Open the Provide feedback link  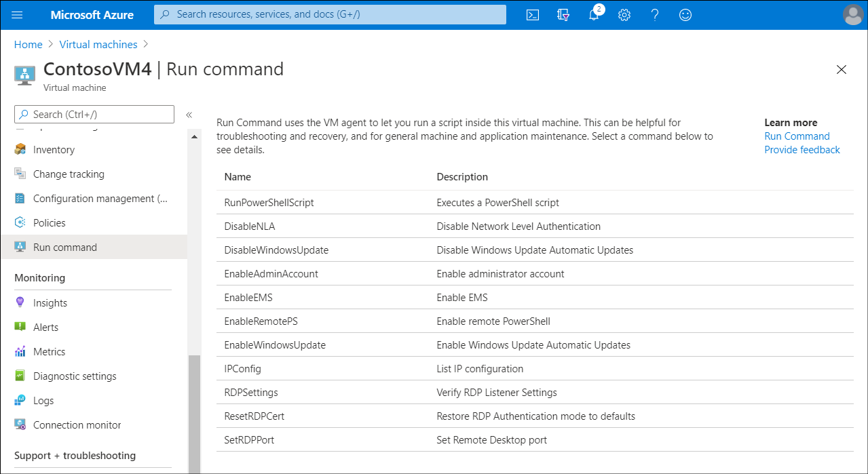pos(802,150)
